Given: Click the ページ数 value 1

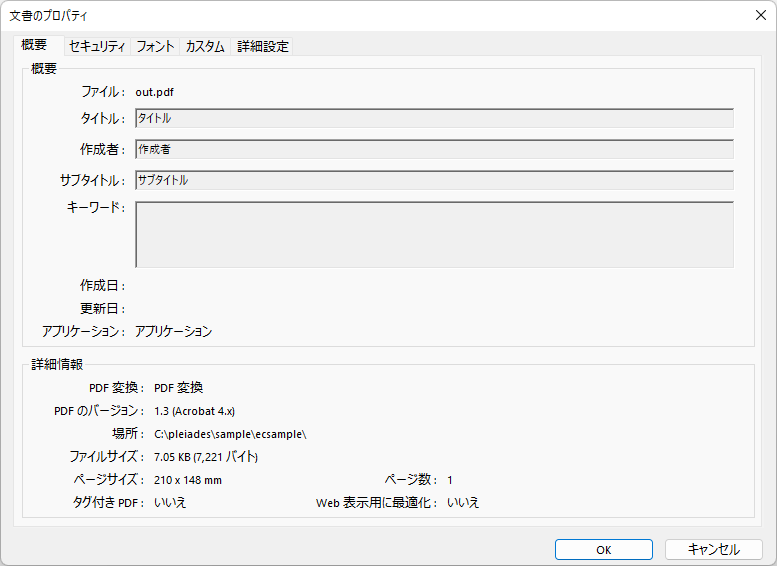Looking at the screenshot, I should point(450,480).
